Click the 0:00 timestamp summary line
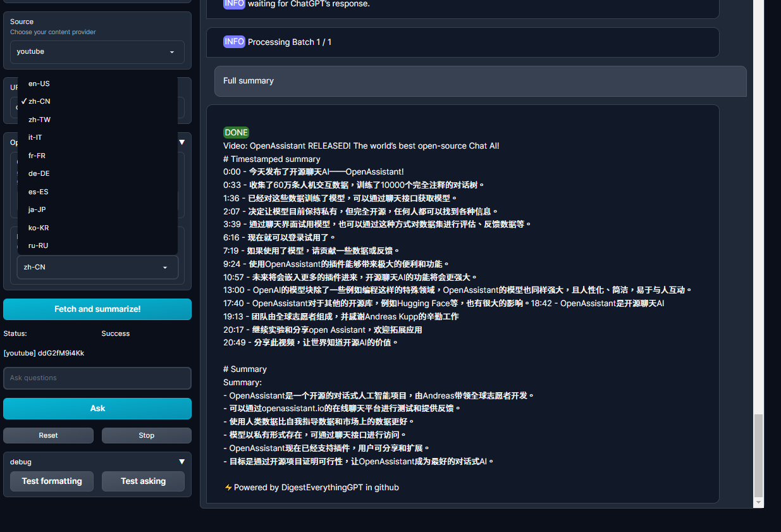 pos(314,172)
